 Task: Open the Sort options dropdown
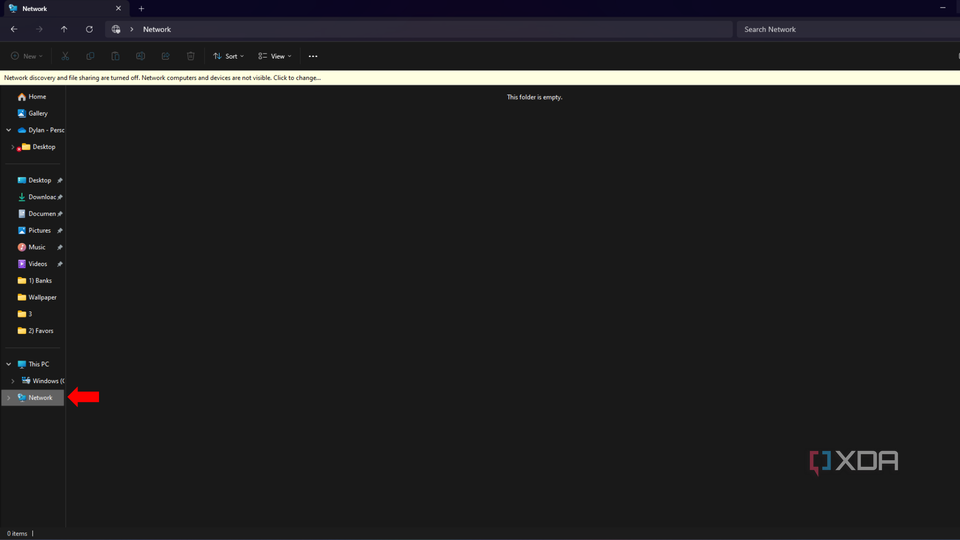[228, 56]
